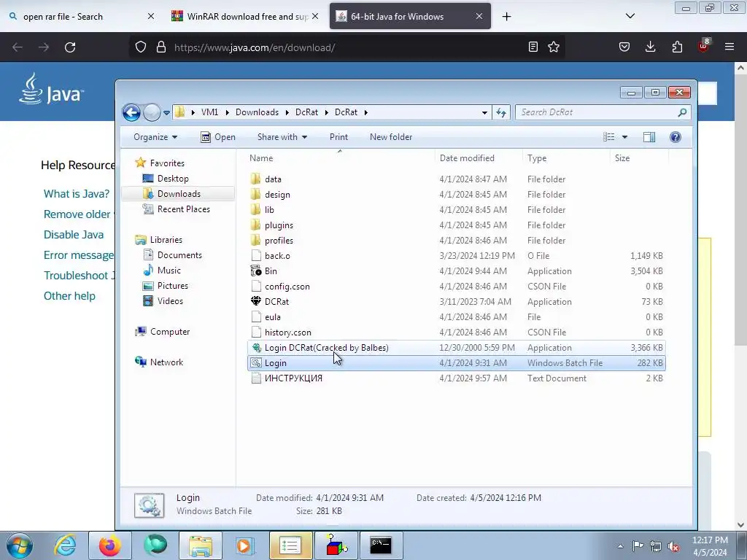Switch to the open rar file Search tab
The image size is (747, 560).
(x=81, y=17)
